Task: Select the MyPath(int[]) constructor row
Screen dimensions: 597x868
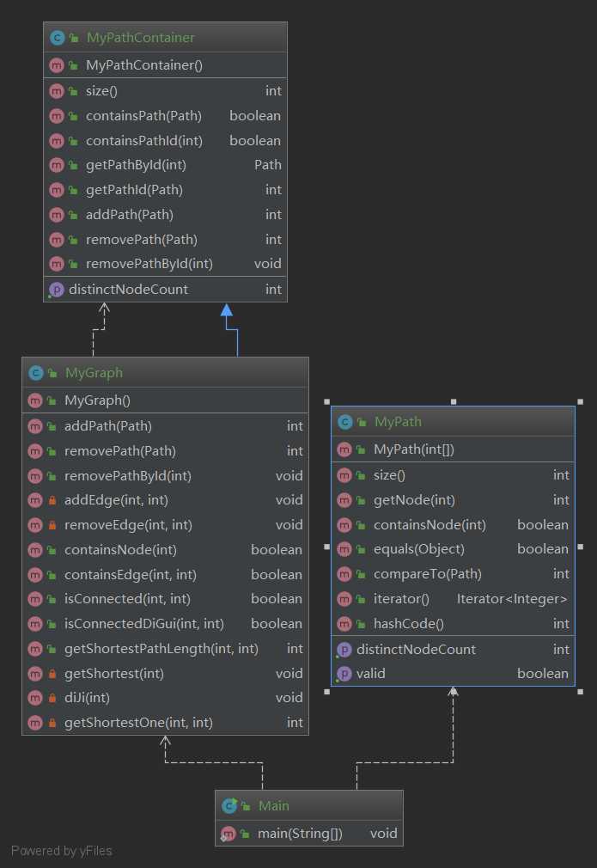Action: pyautogui.click(x=453, y=449)
